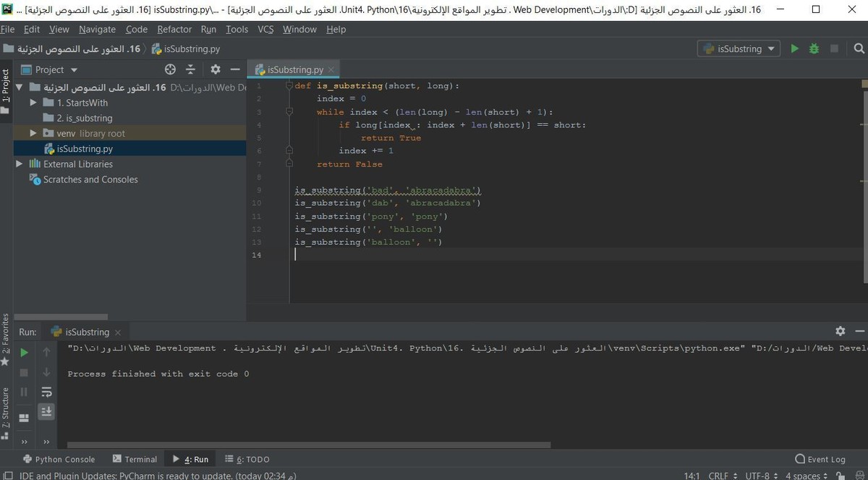Viewport: 868px width, 480px height.
Task: Open Search Everywhere magnifier icon
Action: [x=859, y=49]
